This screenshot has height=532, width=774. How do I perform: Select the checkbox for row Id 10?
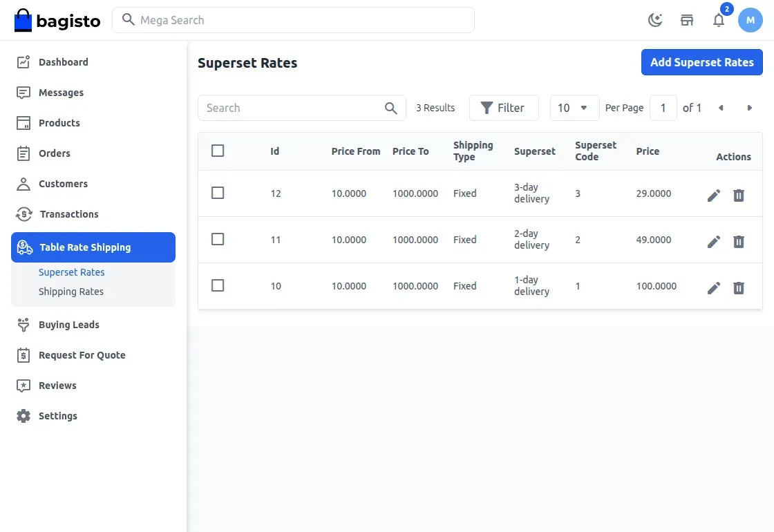click(x=218, y=285)
